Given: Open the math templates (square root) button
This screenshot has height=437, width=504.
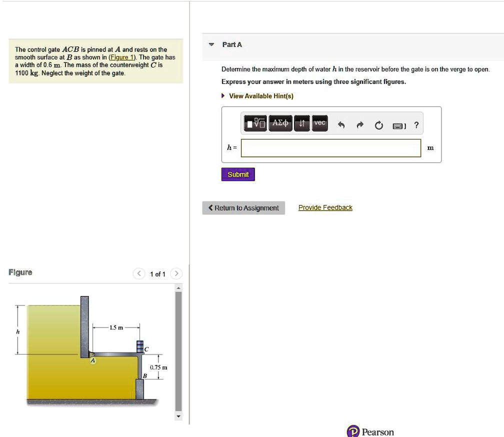Looking at the screenshot, I should click(255, 123).
